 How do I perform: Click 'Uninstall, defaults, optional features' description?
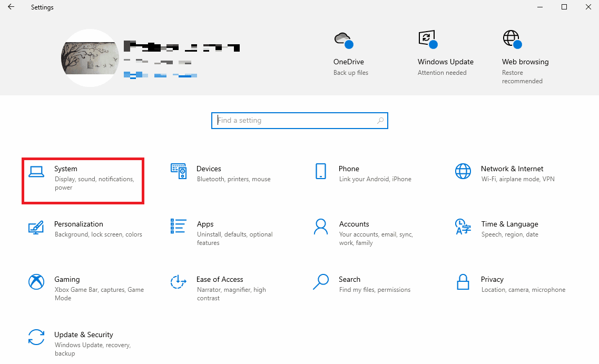pyautogui.click(x=235, y=239)
